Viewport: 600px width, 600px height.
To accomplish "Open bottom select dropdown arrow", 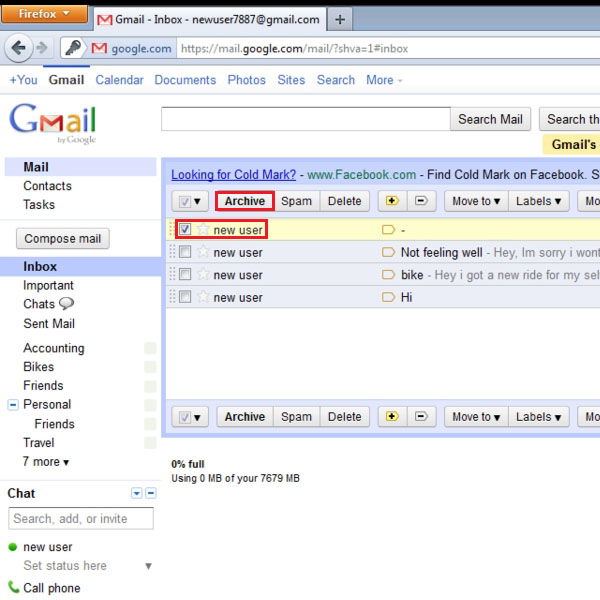I will 197,417.
